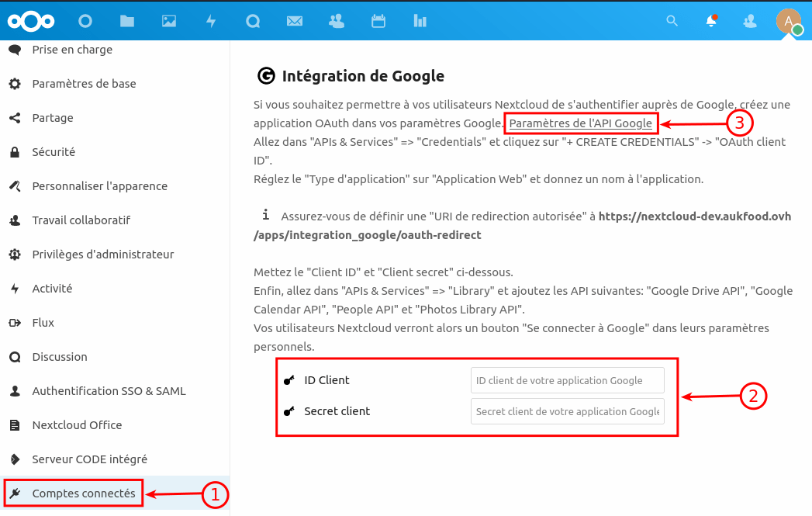Open the Calendar app icon
Viewport: 812px width, 516px height.
[378, 21]
